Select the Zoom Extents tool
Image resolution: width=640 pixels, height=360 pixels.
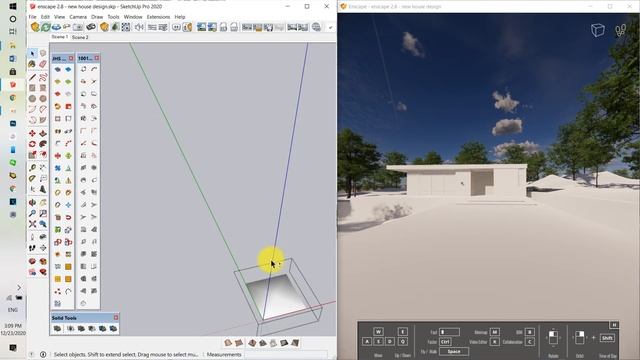[32, 224]
